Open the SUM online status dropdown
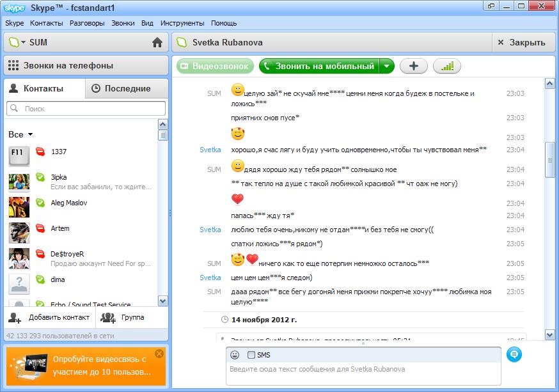Viewport: 559px width, 392px height. tap(17, 42)
